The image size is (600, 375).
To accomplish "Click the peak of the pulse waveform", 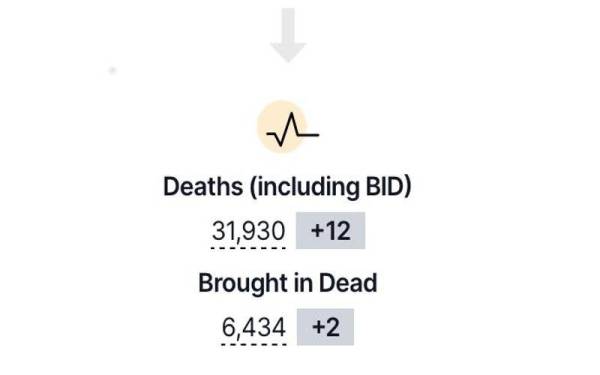I will pos(292,115).
